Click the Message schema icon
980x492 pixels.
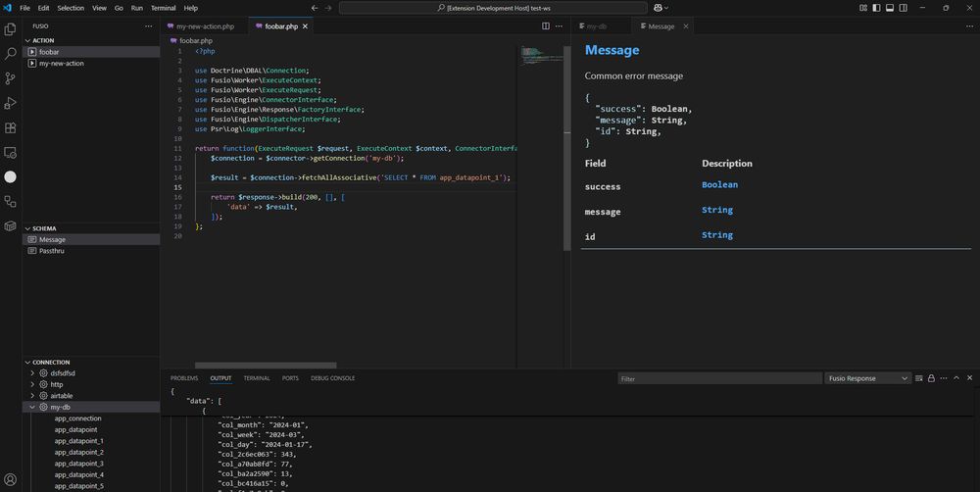[x=32, y=239]
